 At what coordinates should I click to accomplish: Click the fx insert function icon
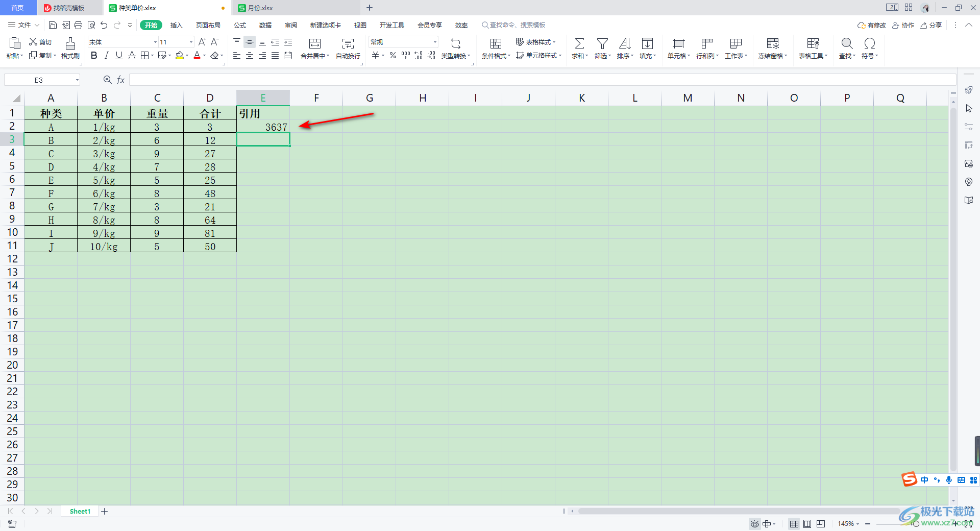point(121,80)
